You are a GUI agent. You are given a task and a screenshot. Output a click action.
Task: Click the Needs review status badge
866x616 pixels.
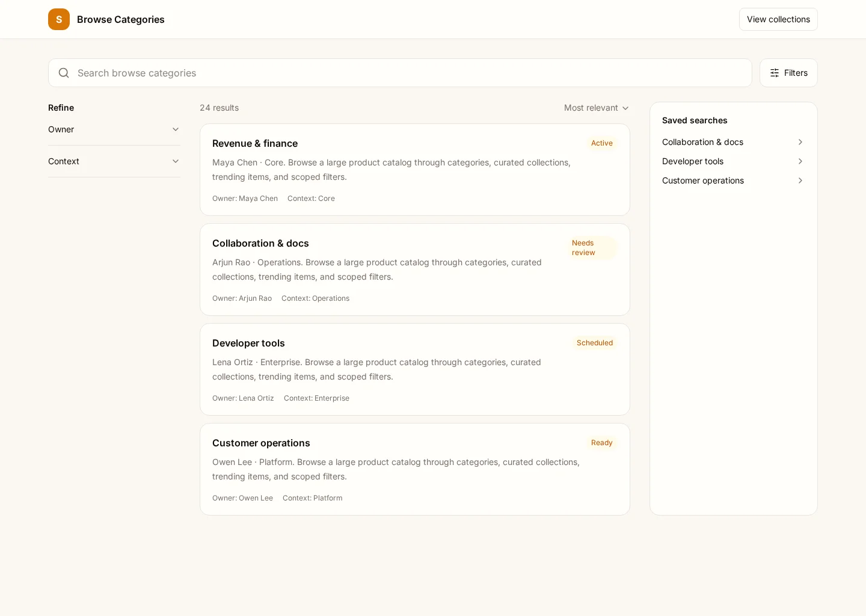592,248
